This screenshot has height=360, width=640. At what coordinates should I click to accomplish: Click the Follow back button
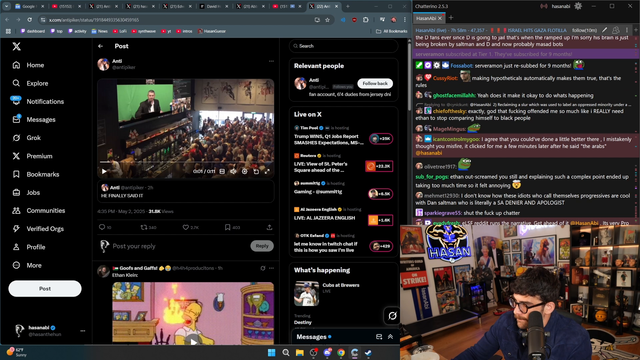click(375, 83)
